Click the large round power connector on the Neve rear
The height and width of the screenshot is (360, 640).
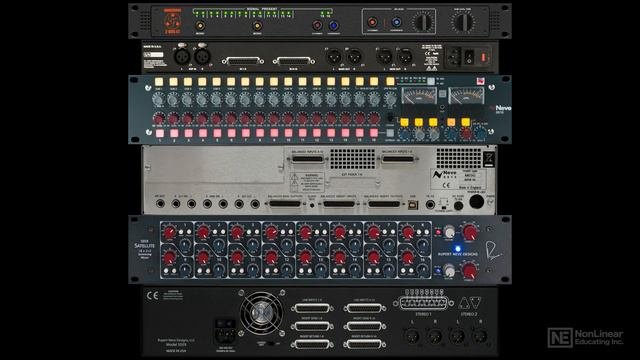[x=476, y=202]
